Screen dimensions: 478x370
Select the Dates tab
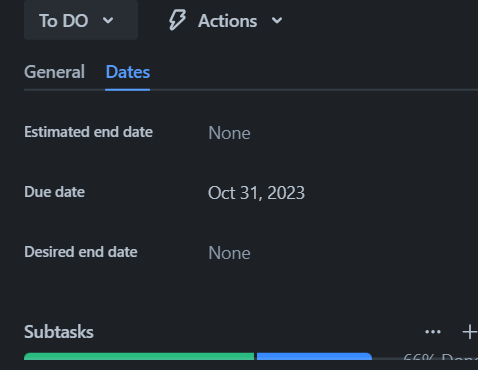(x=128, y=72)
